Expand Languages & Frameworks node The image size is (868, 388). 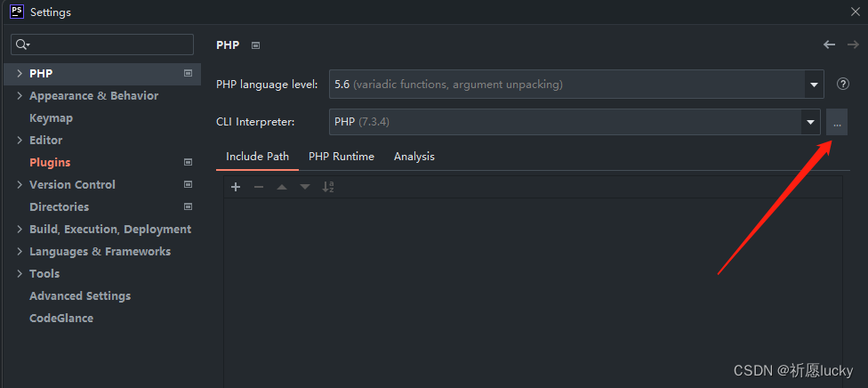[20, 251]
